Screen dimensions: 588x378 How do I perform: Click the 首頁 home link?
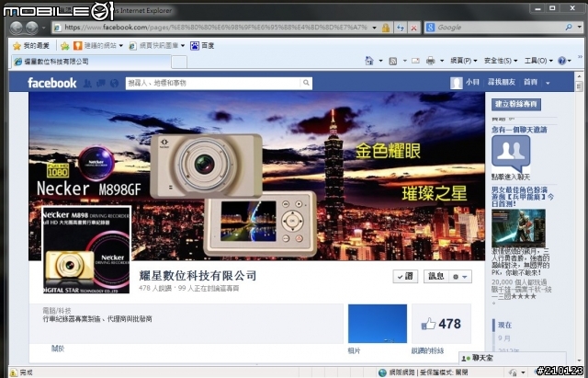point(531,82)
